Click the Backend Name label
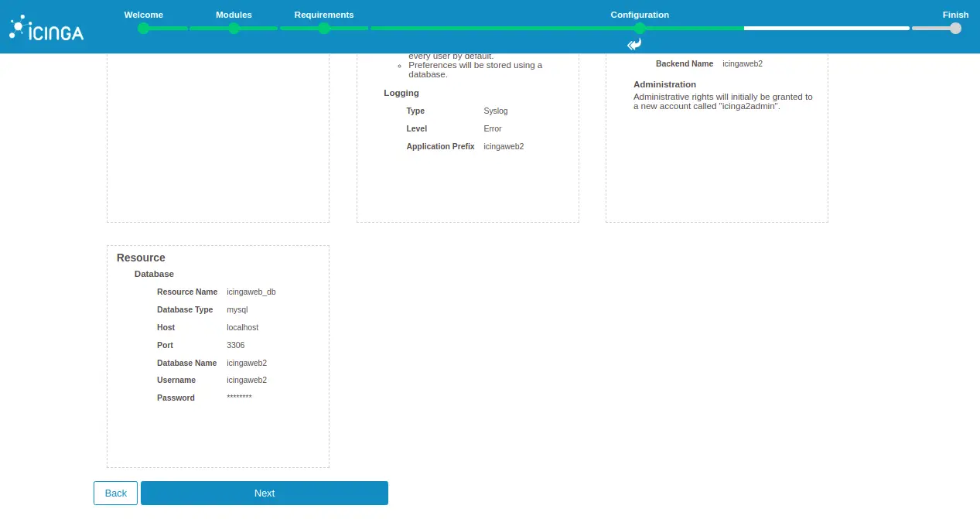This screenshot has width=980, height=519. coord(685,63)
